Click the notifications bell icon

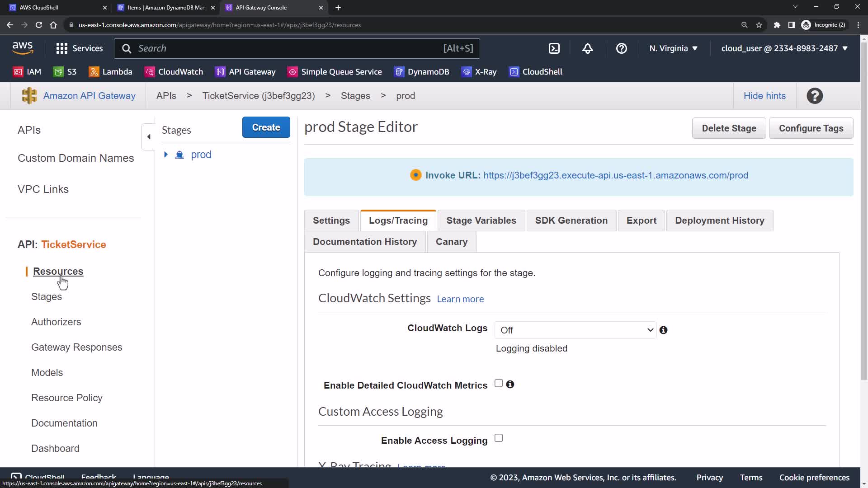tap(587, 48)
